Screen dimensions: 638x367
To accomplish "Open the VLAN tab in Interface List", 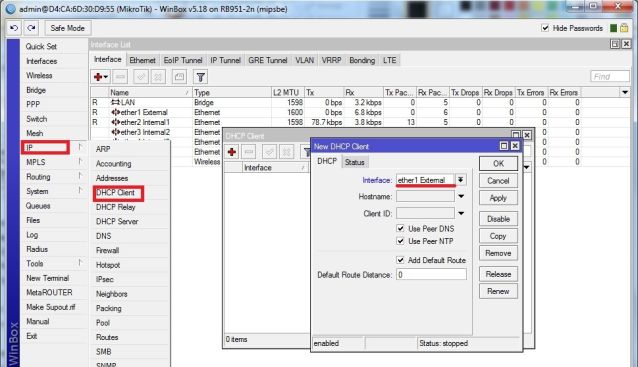I will [304, 60].
